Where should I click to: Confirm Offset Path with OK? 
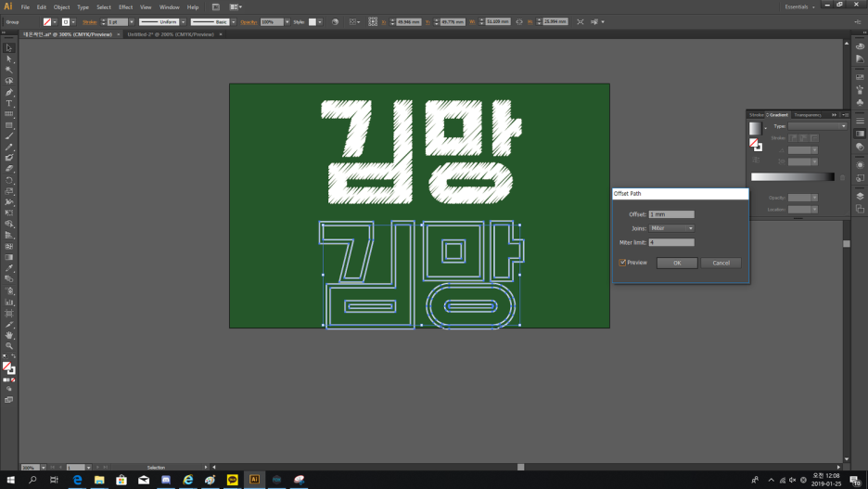(677, 263)
